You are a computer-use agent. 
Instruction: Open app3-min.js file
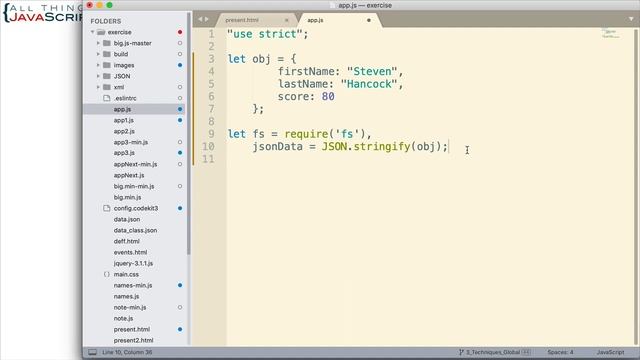[131, 142]
